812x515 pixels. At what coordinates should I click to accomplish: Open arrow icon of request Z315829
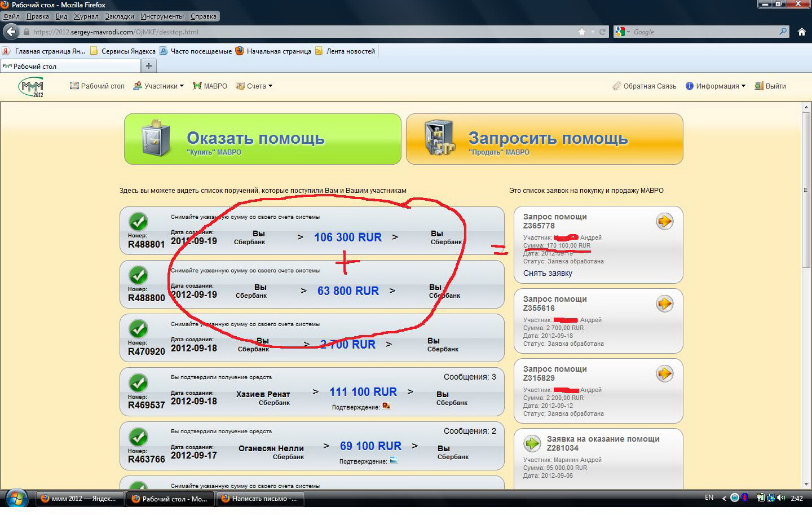click(x=665, y=373)
